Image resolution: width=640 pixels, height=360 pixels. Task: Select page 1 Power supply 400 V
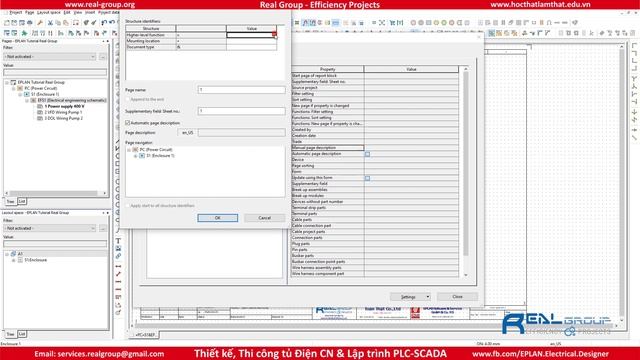coord(64,106)
